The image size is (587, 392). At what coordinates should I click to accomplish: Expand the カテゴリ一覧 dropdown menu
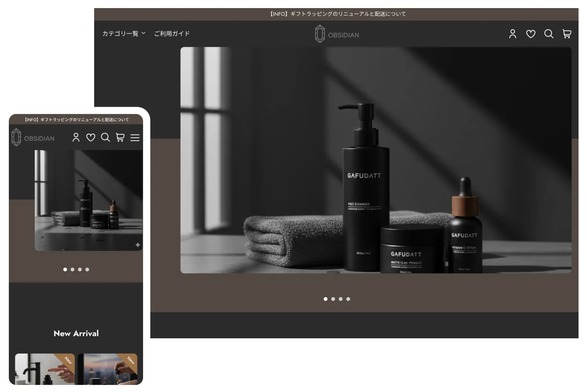tap(124, 33)
